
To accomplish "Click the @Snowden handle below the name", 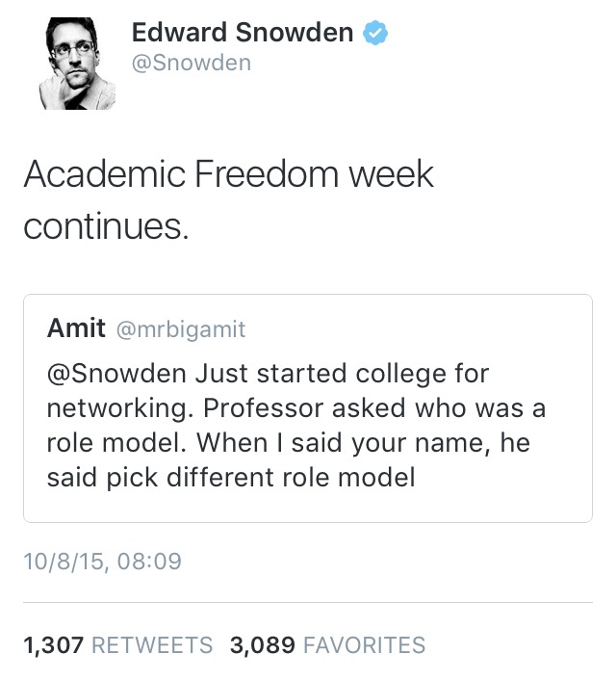I will point(191,64).
